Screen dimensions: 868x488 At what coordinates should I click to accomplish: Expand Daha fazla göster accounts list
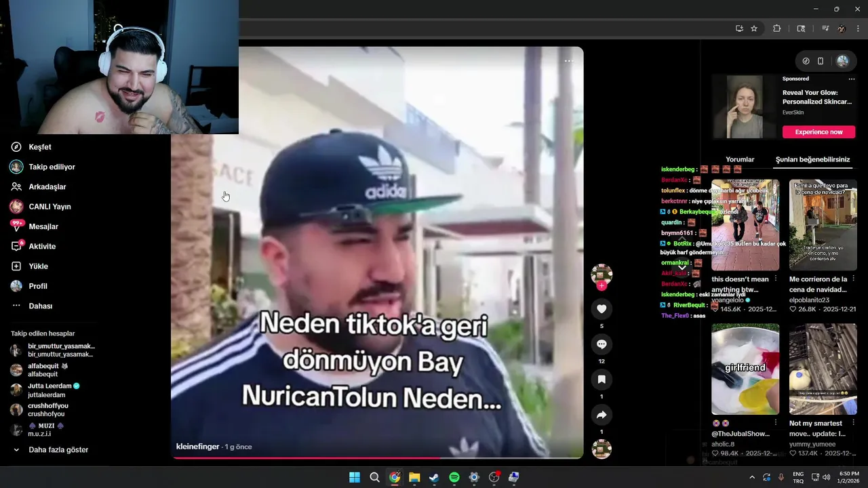(x=50, y=449)
